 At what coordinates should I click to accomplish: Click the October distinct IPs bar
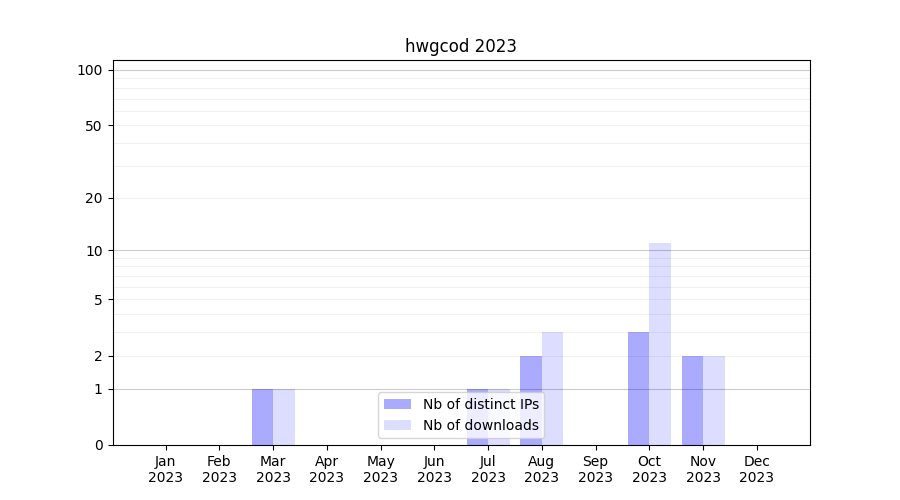[638, 388]
